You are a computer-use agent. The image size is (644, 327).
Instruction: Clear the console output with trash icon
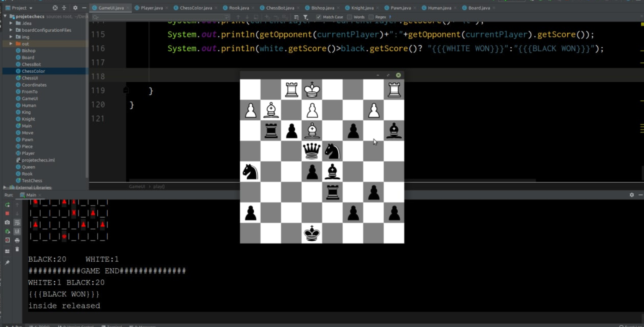17,249
